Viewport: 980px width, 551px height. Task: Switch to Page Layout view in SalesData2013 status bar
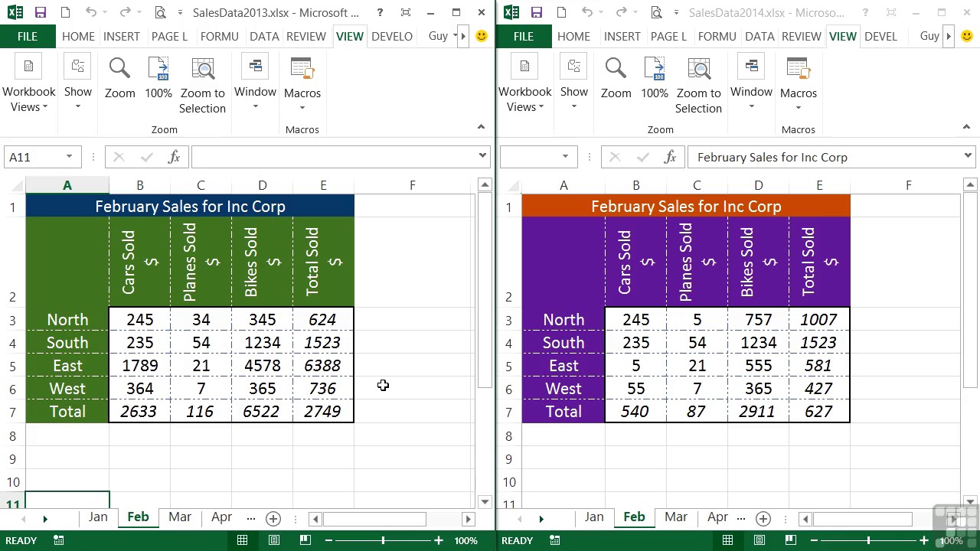(x=273, y=540)
